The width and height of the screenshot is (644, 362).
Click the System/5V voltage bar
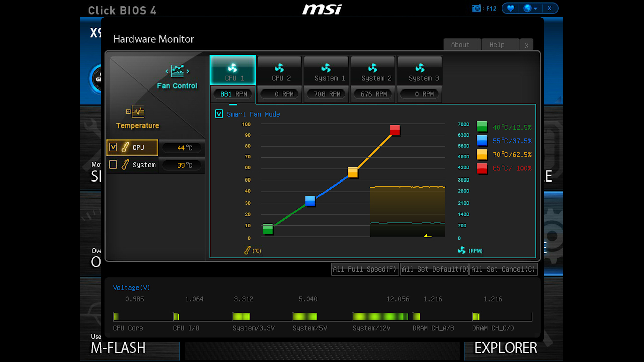305,316
